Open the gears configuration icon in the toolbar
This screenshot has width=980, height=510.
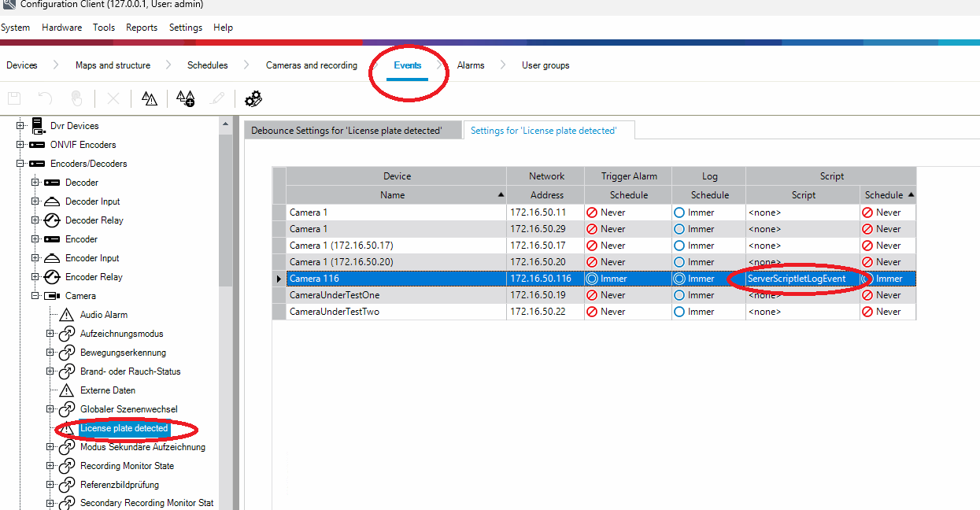tap(253, 98)
